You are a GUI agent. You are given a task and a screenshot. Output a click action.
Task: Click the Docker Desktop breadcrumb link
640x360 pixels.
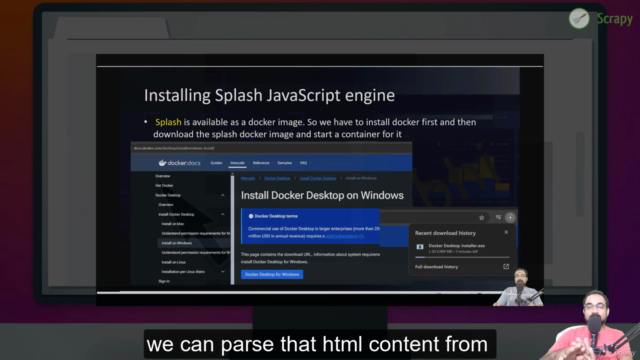(277, 178)
